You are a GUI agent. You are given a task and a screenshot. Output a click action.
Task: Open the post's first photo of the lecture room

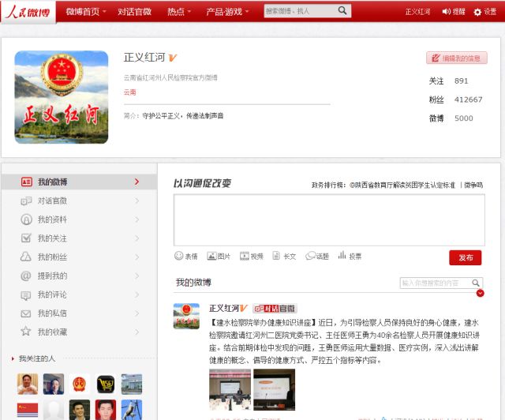230,390
